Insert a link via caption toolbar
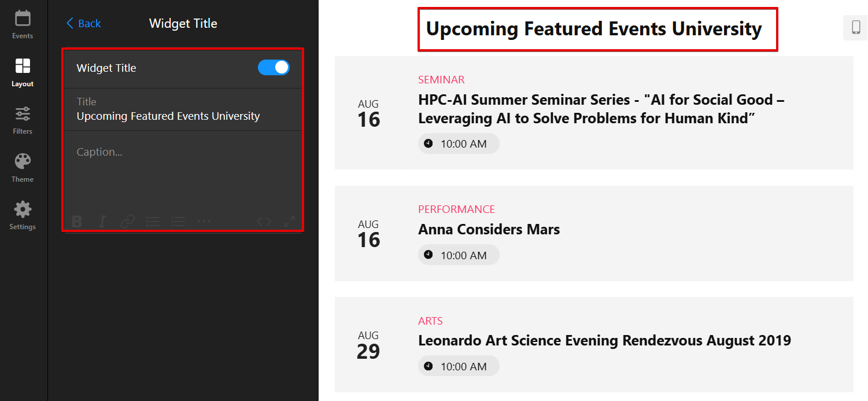Image resolution: width=868 pixels, height=401 pixels. 127,221
